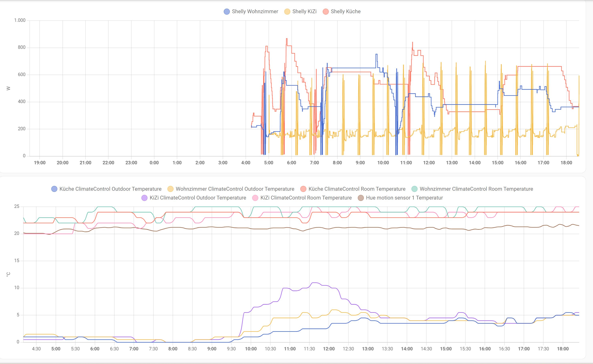Click red circle of Küche Room Temperature

303,189
